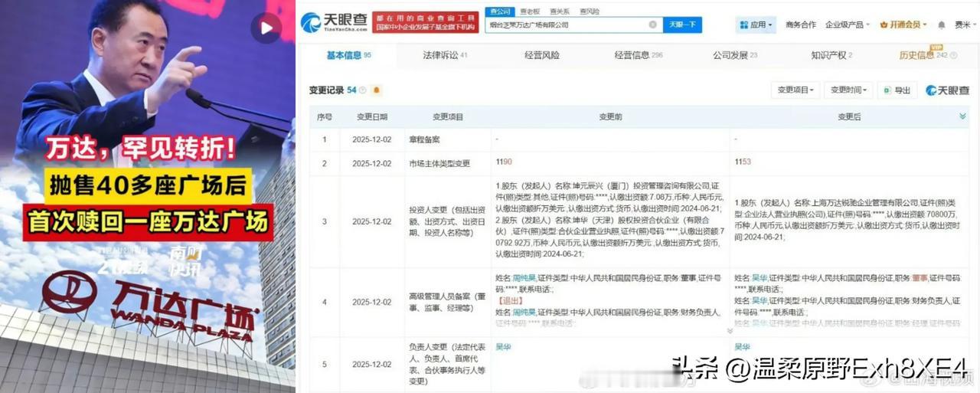Expand the truncated row 4 变更前 cell
The height and width of the screenshot is (393, 980).
730,331
